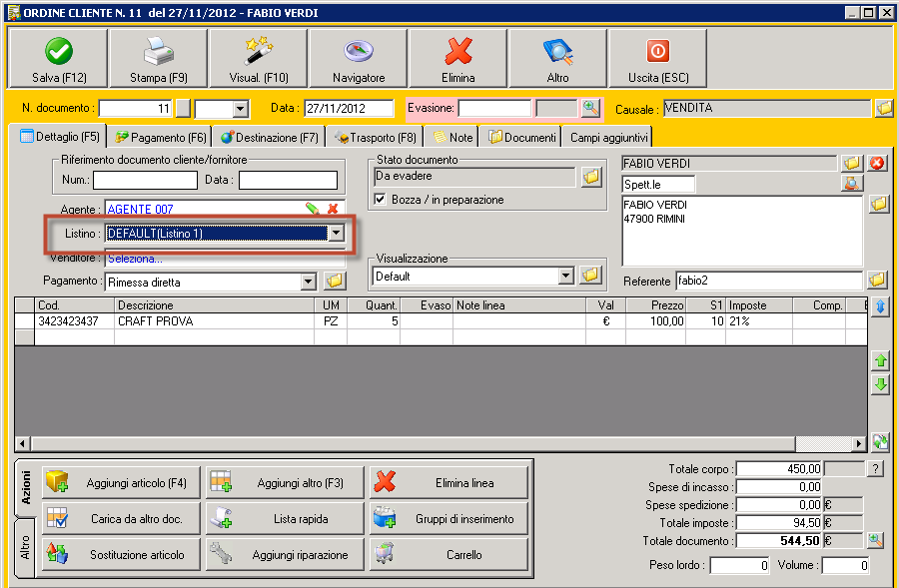899x588 pixels.
Task: Print with the Stampa (F9) button
Action: 158,59
